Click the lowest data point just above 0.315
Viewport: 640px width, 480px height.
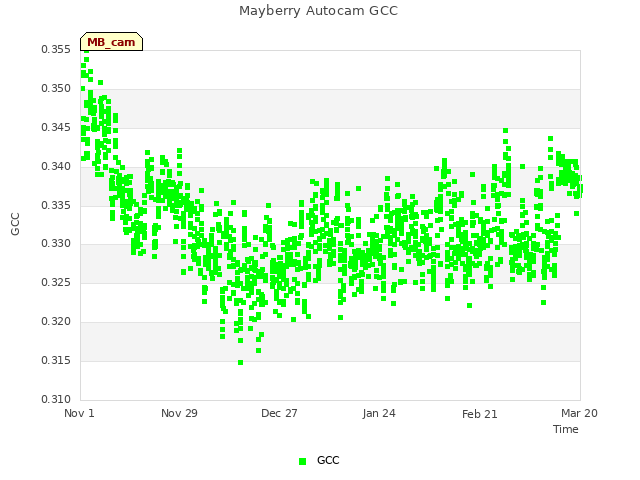click(240, 362)
